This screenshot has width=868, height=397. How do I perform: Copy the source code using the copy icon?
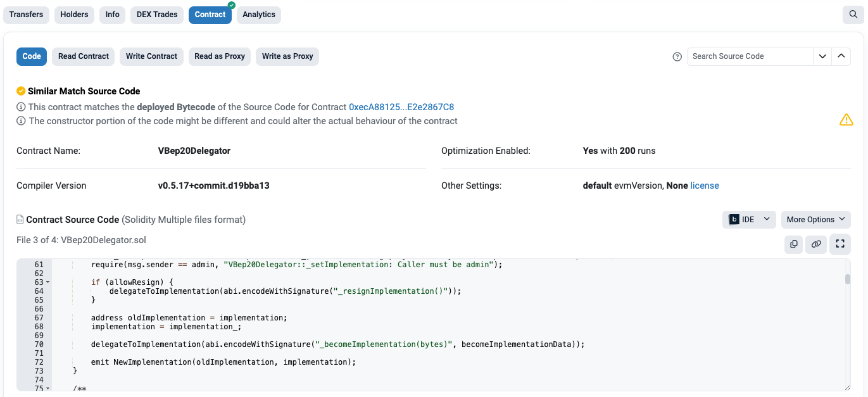(x=793, y=244)
